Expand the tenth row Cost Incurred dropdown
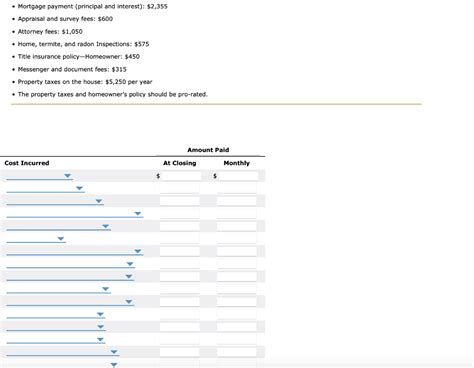474x368 pixels. (x=58, y=289)
